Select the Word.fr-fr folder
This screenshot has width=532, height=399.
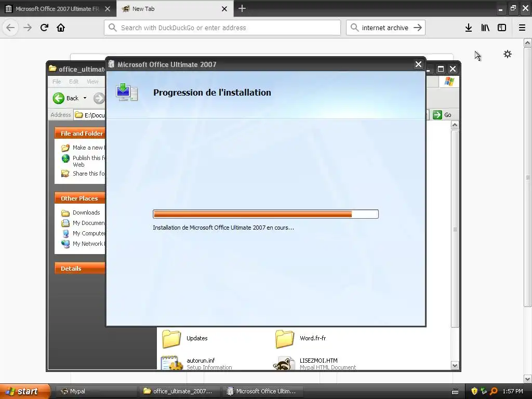click(x=301, y=338)
